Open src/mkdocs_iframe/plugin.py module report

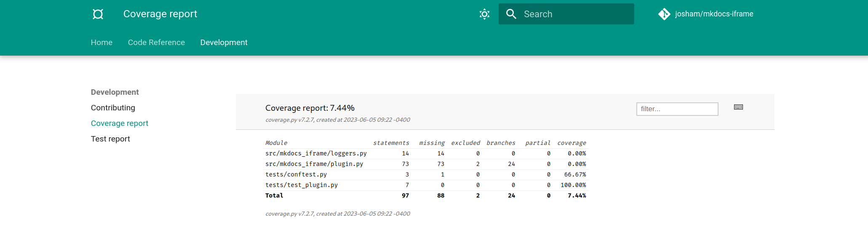[x=314, y=164]
